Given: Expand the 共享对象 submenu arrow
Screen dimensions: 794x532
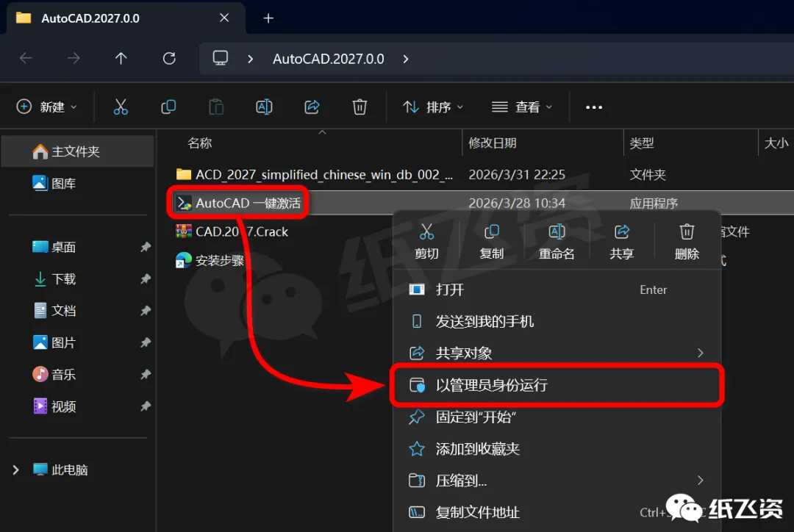Looking at the screenshot, I should pyautogui.click(x=701, y=353).
